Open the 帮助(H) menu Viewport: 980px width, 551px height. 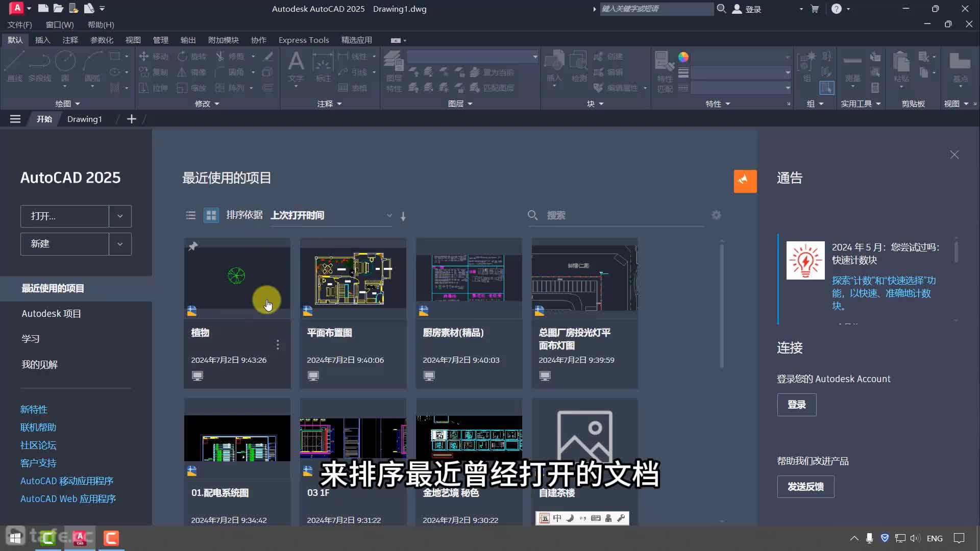101,24
